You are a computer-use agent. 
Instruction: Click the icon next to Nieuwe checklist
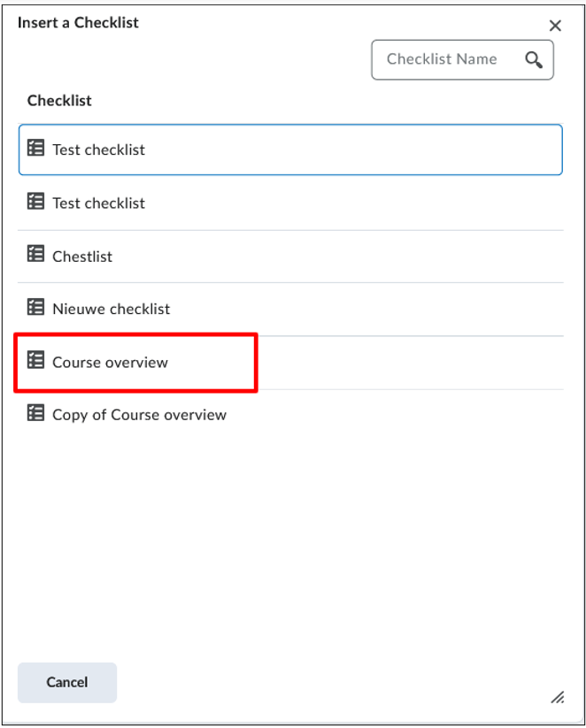pyautogui.click(x=35, y=308)
